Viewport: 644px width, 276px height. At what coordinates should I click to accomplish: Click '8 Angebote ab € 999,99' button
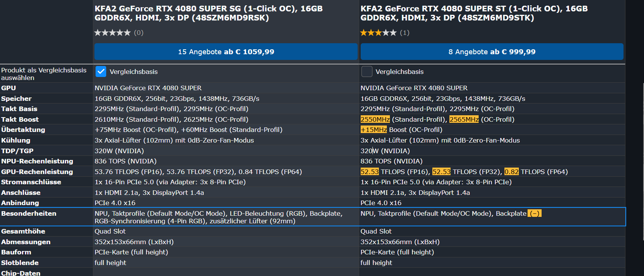[492, 52]
